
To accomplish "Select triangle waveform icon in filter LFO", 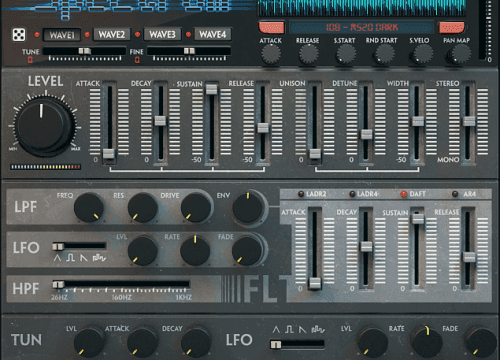I will 57,258.
